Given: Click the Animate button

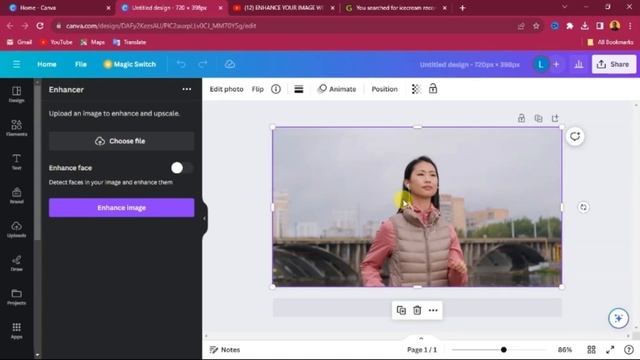Looking at the screenshot, I should 337,89.
